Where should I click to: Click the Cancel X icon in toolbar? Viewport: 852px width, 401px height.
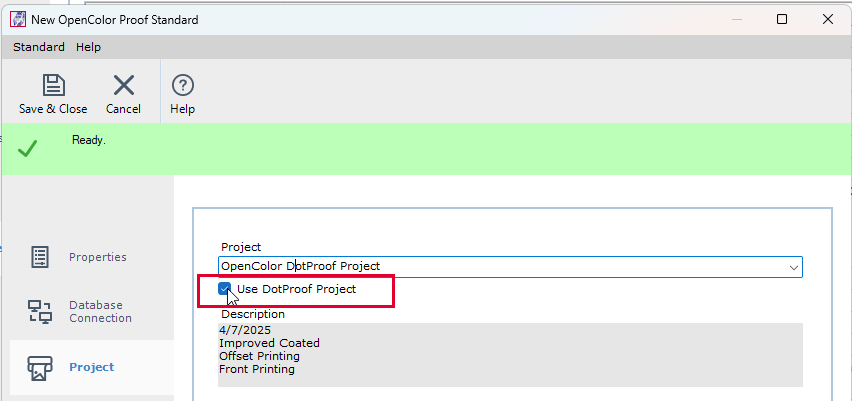click(x=123, y=85)
